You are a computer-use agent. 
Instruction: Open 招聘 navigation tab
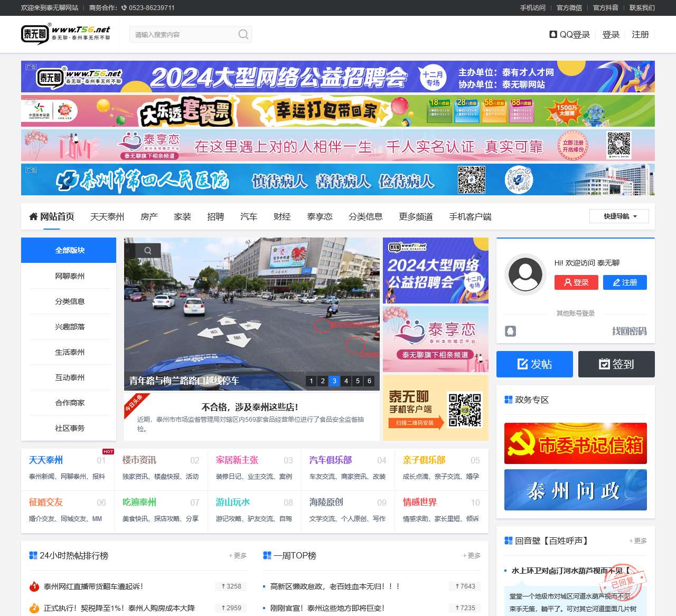pos(215,216)
